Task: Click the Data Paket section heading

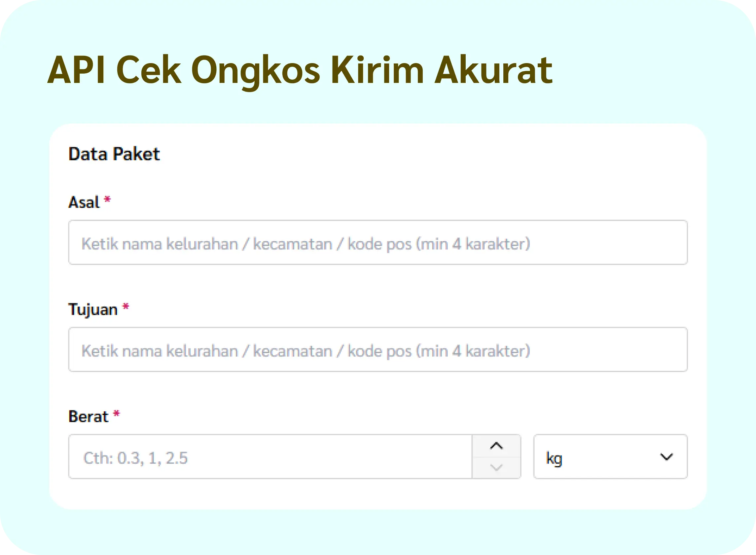Action: pos(114,154)
